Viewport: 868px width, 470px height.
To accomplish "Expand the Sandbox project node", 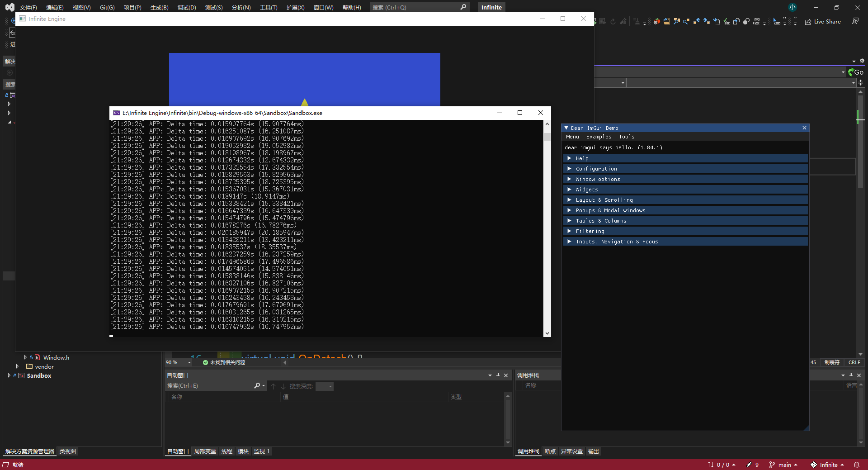I will pos(9,375).
